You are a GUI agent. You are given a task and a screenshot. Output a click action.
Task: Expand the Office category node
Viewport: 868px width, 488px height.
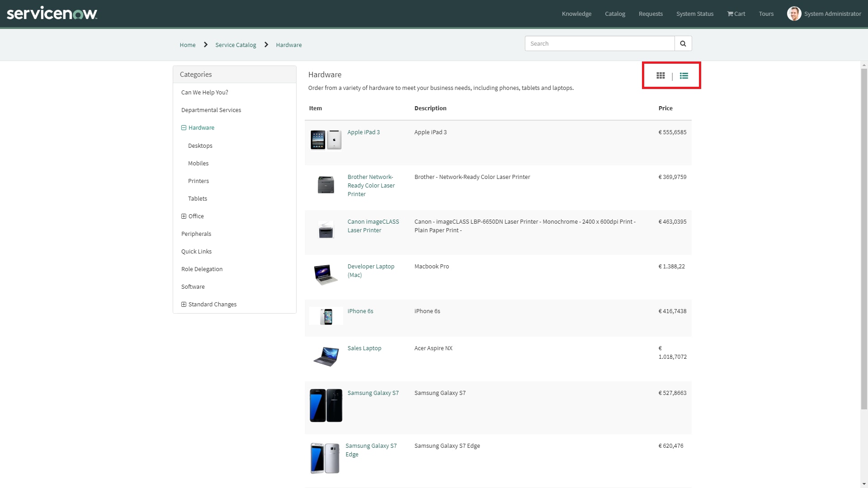[184, 216]
